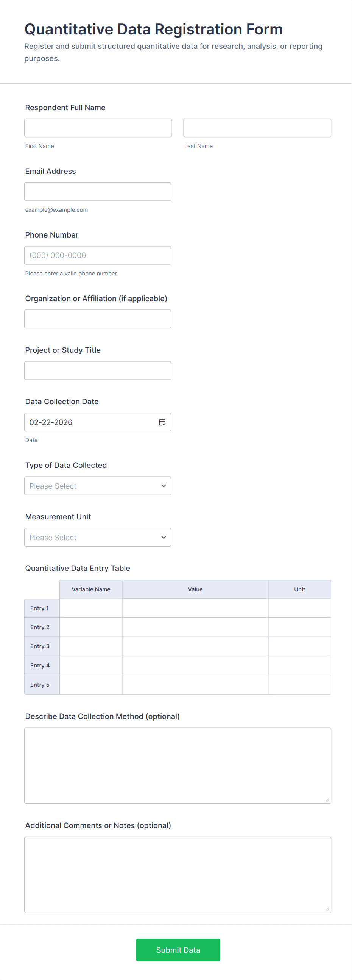Click the Project or Study Title field
Viewport: 352px width, 980px height.
(x=98, y=370)
